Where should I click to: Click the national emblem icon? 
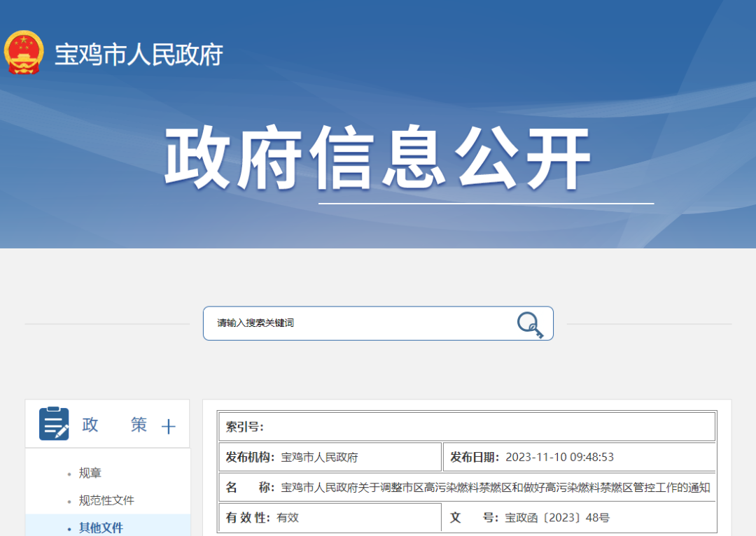click(x=24, y=52)
